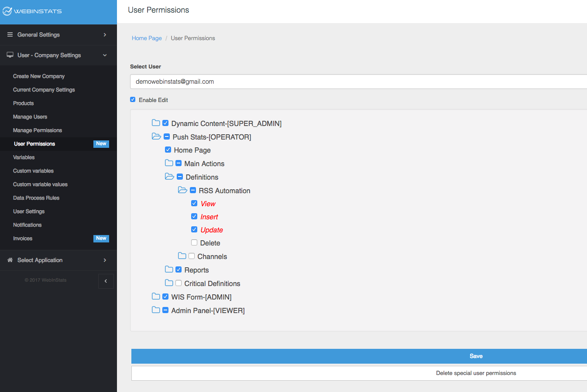Click the home icon beside Select Application
Image resolution: width=587 pixels, height=392 pixels.
coord(10,260)
